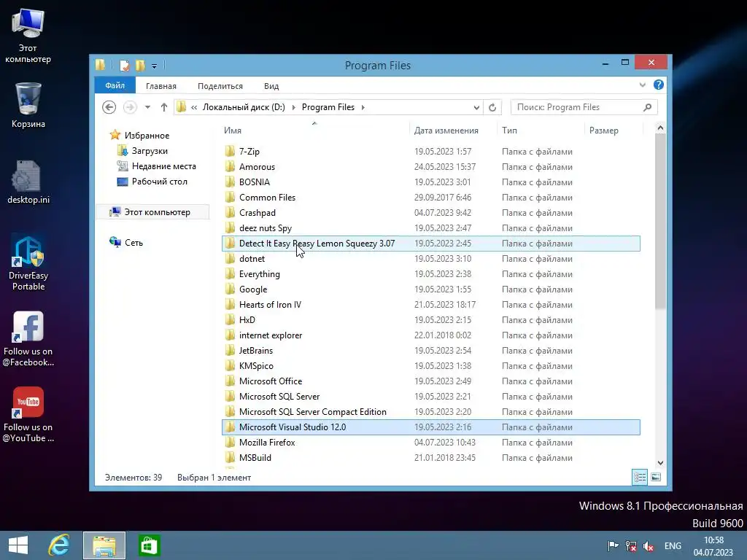Screen dimensions: 747x560
Task: Launch Internet Explorer from taskbar
Action: (59, 545)
